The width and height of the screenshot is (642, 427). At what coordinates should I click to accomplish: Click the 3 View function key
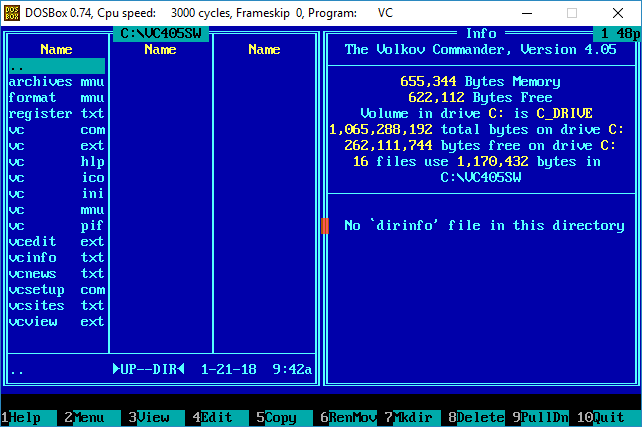click(150, 418)
